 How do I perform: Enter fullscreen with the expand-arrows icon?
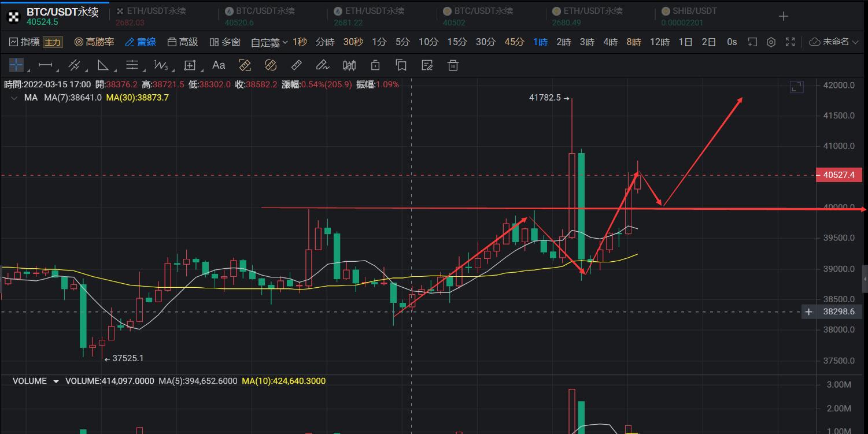(791, 42)
